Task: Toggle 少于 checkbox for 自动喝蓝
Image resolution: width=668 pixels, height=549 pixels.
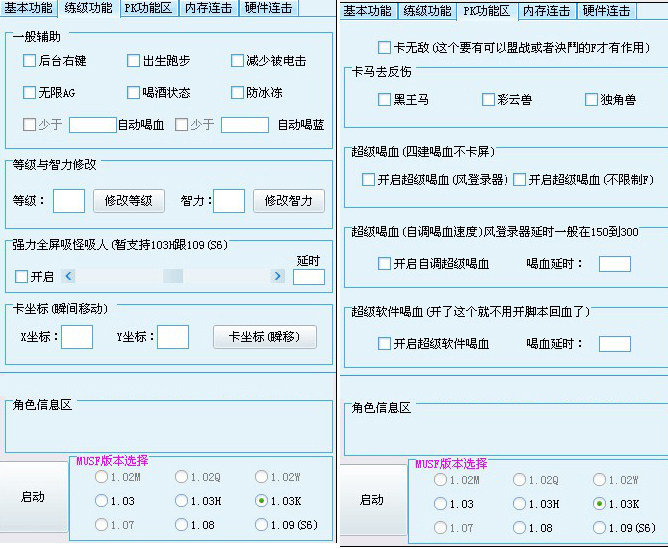Action: click(x=181, y=124)
